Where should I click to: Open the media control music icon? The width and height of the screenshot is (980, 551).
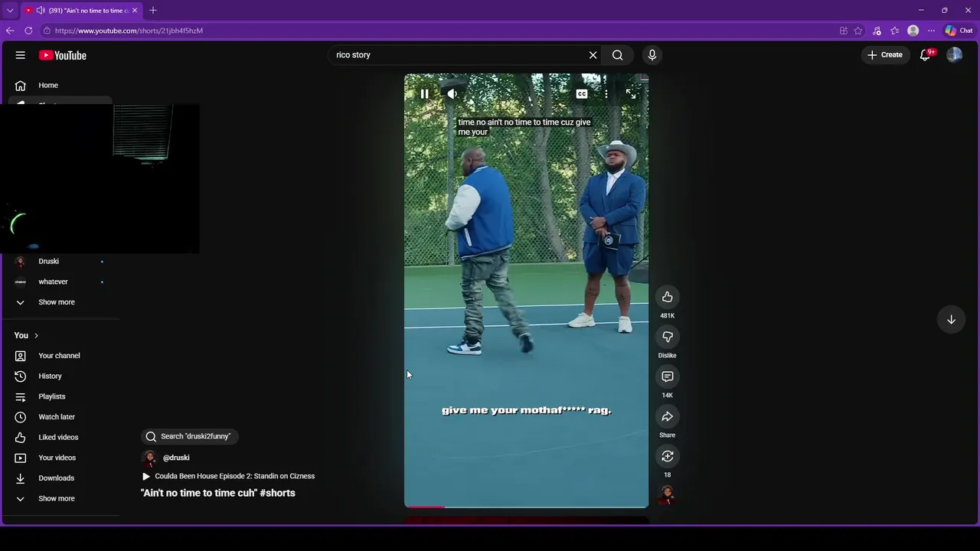pos(877,31)
